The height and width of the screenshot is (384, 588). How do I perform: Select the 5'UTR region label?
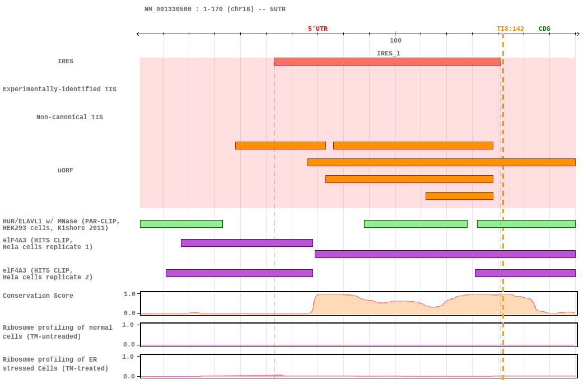pyautogui.click(x=318, y=29)
